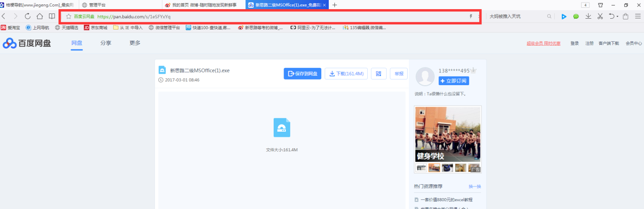644x209 pixels.
Task: Open the 健身学校 advertisement image
Action: tap(448, 134)
